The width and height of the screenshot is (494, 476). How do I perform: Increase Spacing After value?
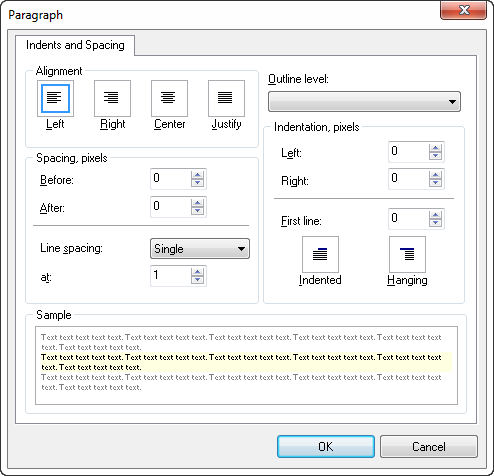pyautogui.click(x=198, y=203)
